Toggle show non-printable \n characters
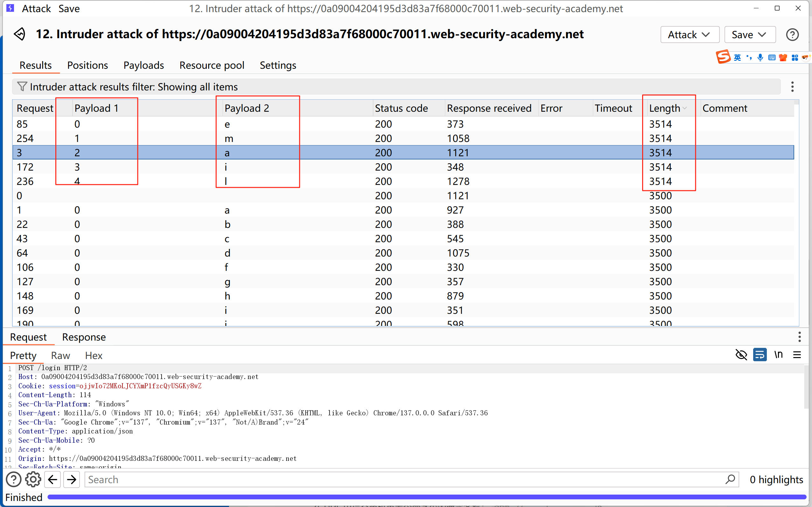Image resolution: width=812 pixels, height=507 pixels. coord(778,355)
